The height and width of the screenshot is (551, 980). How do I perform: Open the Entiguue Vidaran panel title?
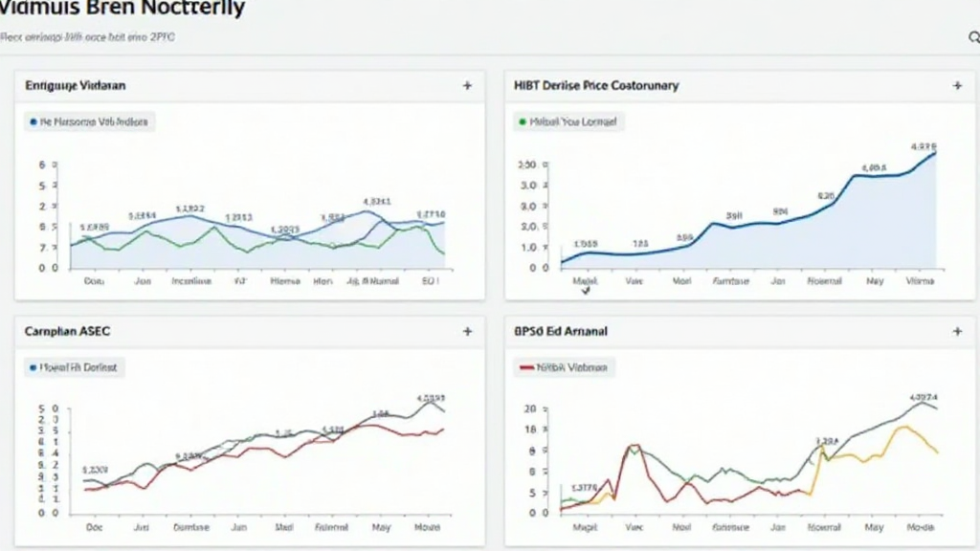point(76,86)
